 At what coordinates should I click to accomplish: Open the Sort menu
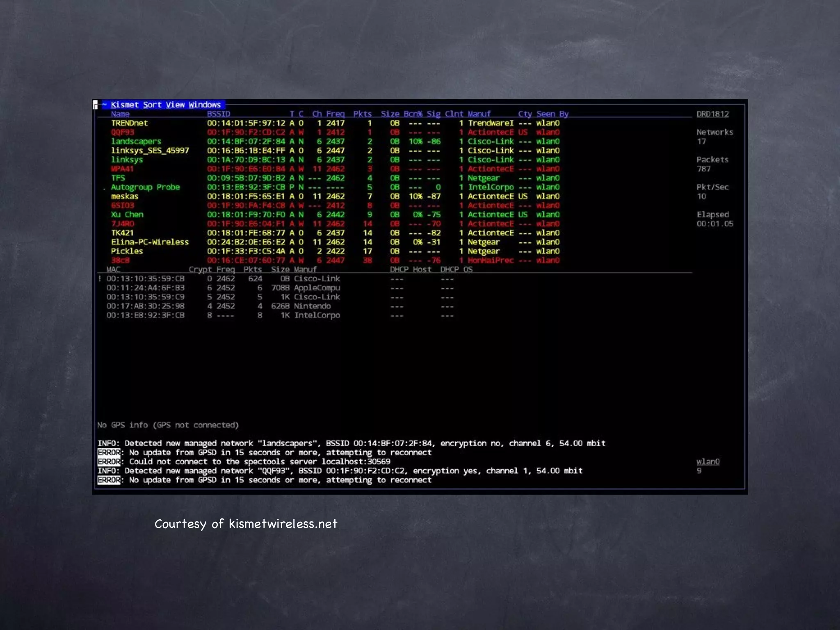(x=152, y=105)
